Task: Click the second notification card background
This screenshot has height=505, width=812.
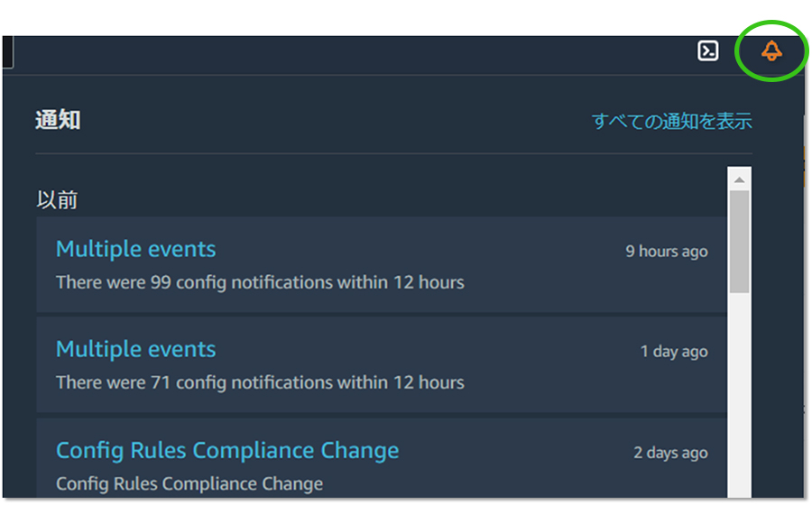Action: [382, 365]
